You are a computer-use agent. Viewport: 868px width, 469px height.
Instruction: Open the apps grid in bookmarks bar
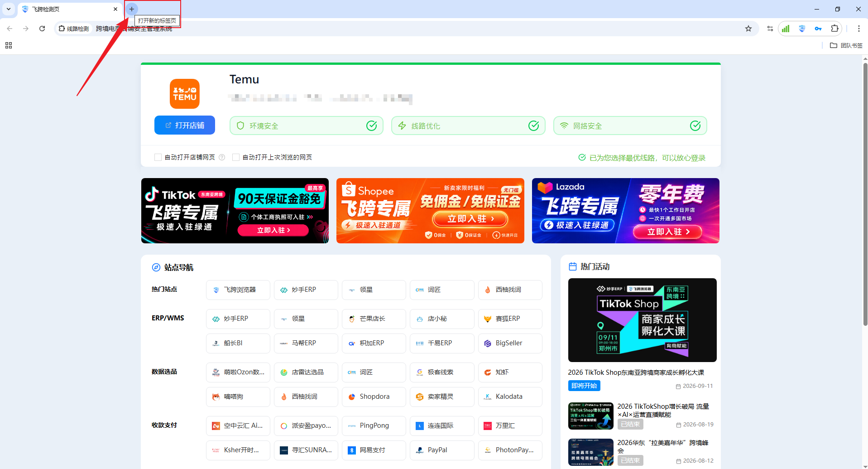(9, 45)
